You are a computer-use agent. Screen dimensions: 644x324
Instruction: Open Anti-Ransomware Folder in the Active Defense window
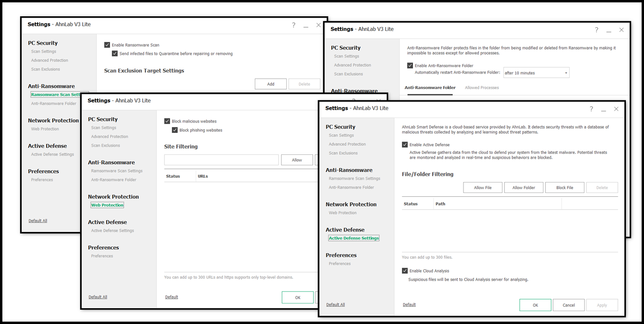click(352, 187)
